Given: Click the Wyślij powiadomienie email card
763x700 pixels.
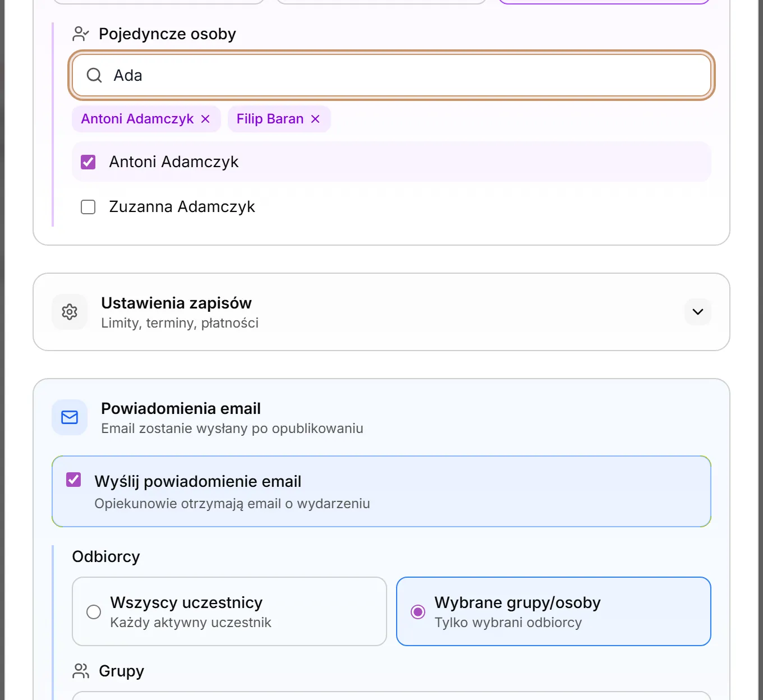Looking at the screenshot, I should point(381,491).
